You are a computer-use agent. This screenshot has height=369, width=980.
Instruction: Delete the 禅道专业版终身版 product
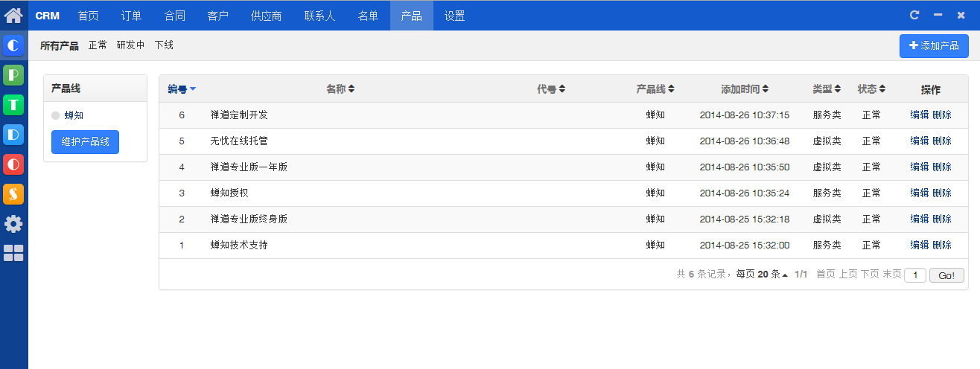(x=942, y=219)
